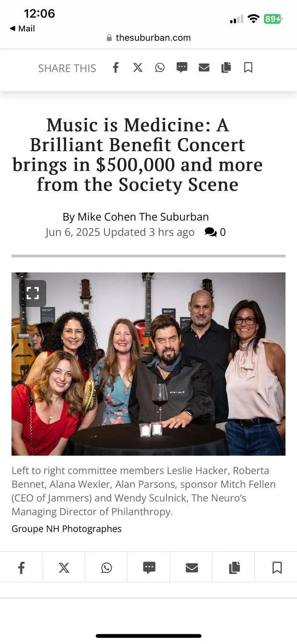297x644 pixels.
Task: Share via WhatsApp in top share bar
Action: [x=160, y=68]
